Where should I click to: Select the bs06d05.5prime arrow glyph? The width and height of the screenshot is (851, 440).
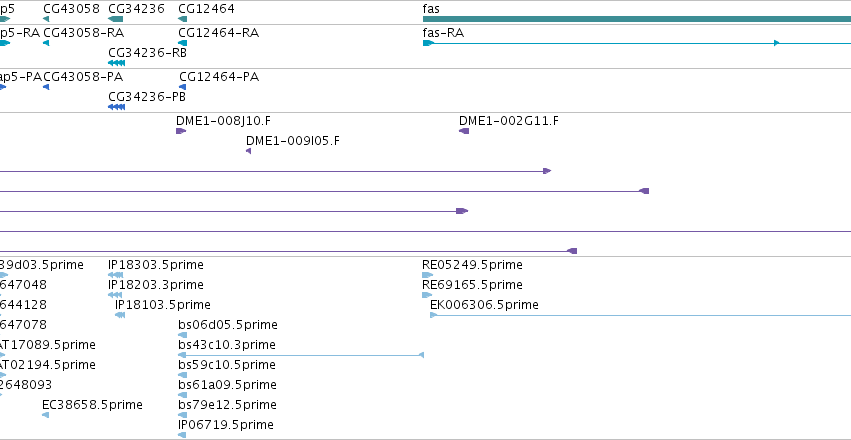(182, 335)
